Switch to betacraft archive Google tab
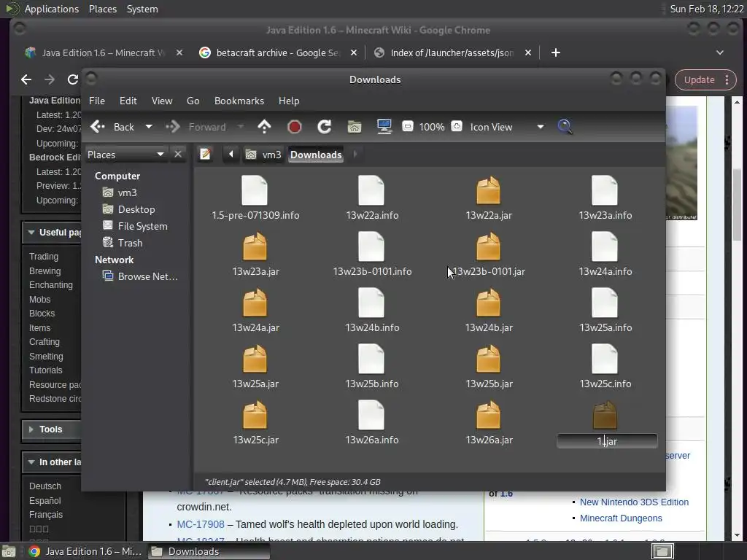This screenshot has width=747, height=560. (x=278, y=52)
